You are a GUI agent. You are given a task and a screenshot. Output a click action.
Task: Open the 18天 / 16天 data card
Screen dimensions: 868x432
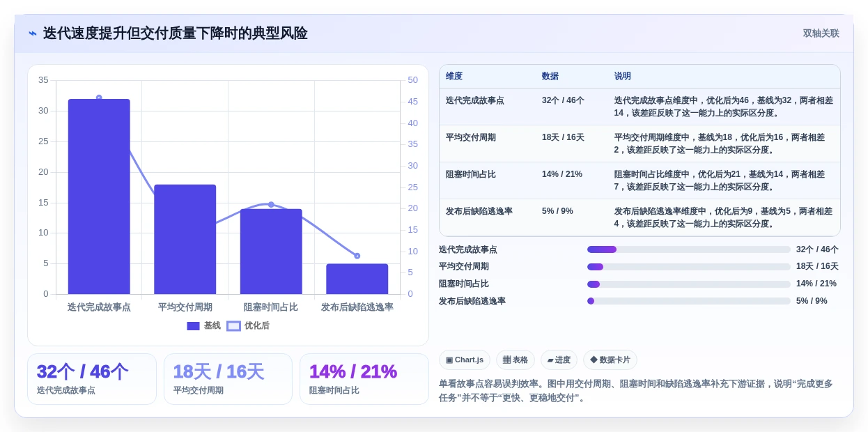coord(228,379)
